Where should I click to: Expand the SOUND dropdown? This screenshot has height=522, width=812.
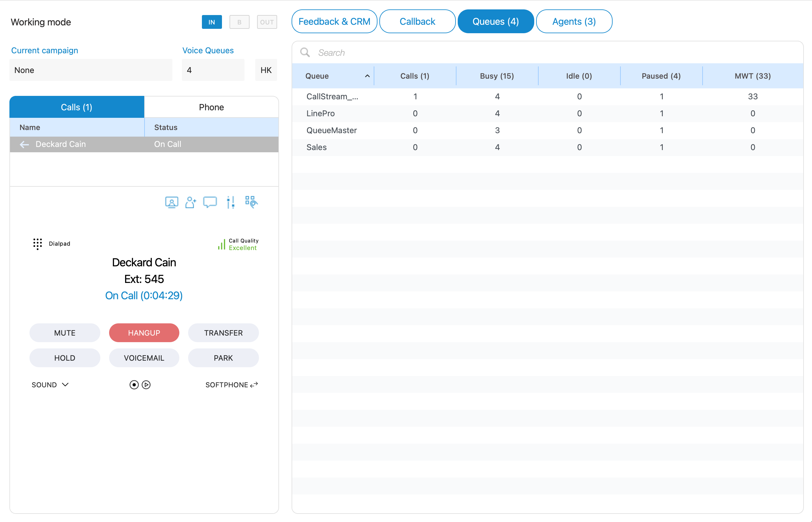[50, 385]
